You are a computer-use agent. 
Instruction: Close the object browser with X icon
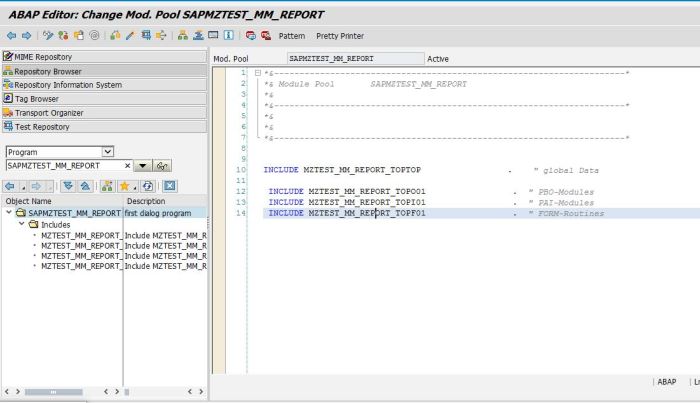click(170, 186)
